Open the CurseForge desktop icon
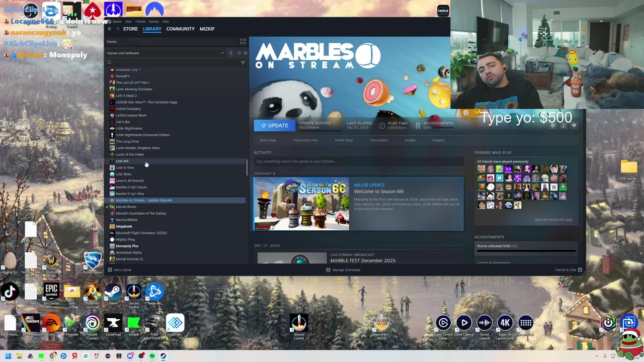This screenshot has height=362, width=644. coord(113,326)
